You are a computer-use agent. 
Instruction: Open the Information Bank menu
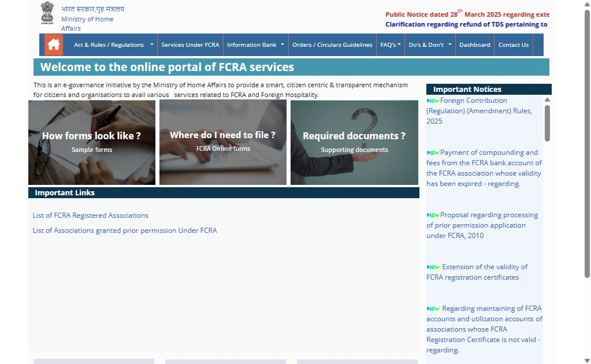tap(252, 45)
